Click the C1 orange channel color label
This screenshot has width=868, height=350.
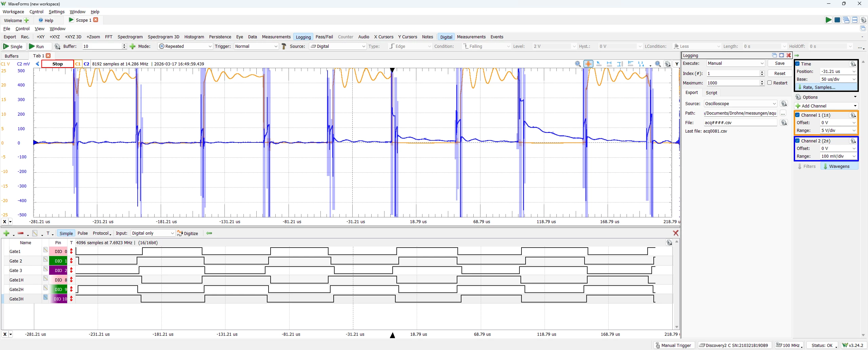click(78, 64)
